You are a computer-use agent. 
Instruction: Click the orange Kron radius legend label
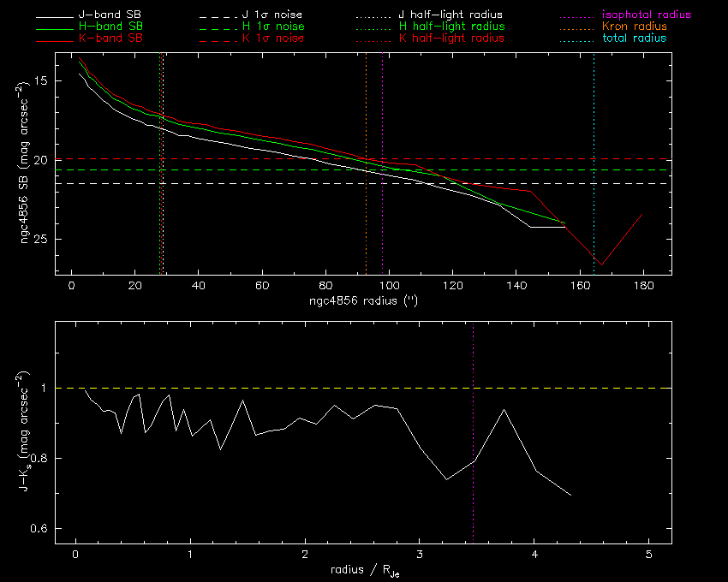pos(635,27)
